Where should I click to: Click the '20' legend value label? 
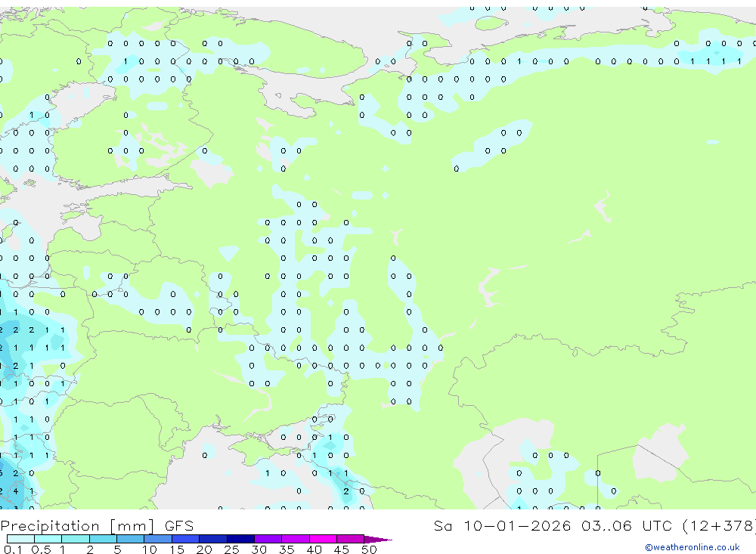click(x=204, y=549)
